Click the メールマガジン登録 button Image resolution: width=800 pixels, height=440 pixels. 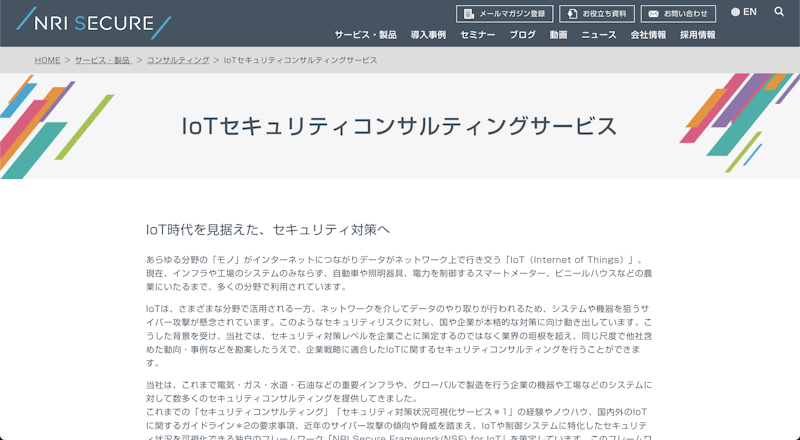coord(504,14)
